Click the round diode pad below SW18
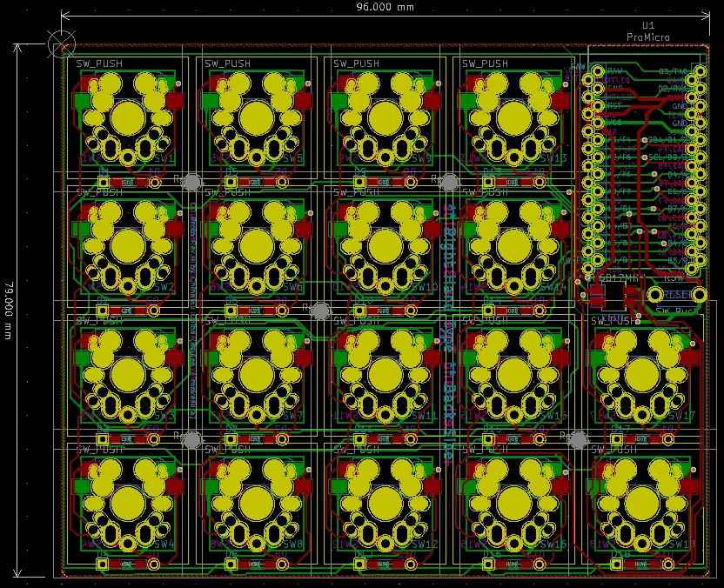Screen dimensions: 724x588 [x=668, y=564]
